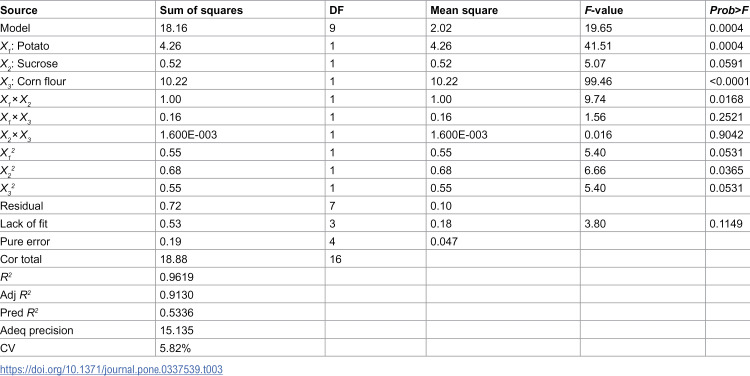
Task: Click the Prob>F column header
Action: pos(729,10)
